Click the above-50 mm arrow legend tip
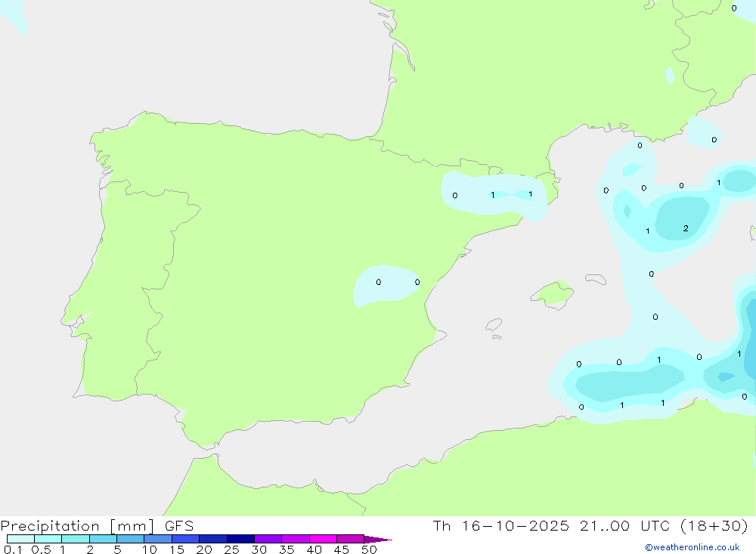The image size is (756, 554). (x=378, y=539)
